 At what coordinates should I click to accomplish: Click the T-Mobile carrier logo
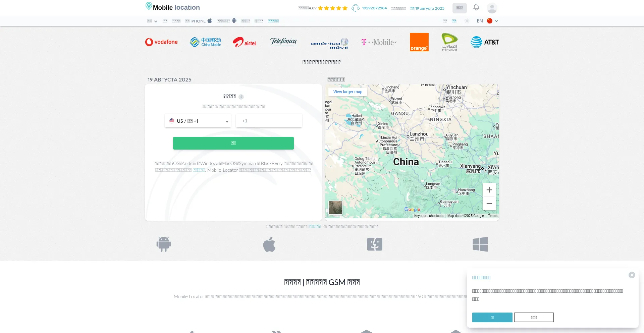[x=379, y=42]
